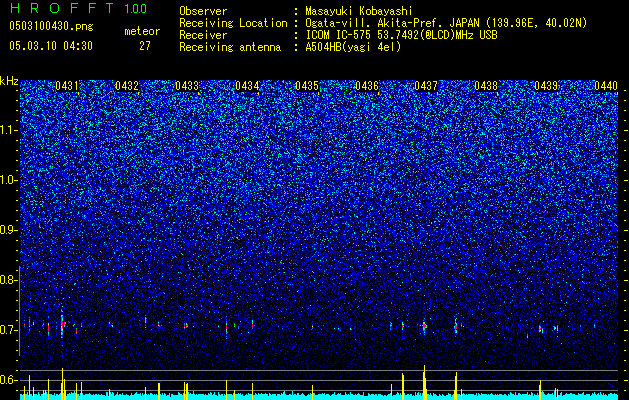Click the 1.0 kHz axis label

pos(8,181)
